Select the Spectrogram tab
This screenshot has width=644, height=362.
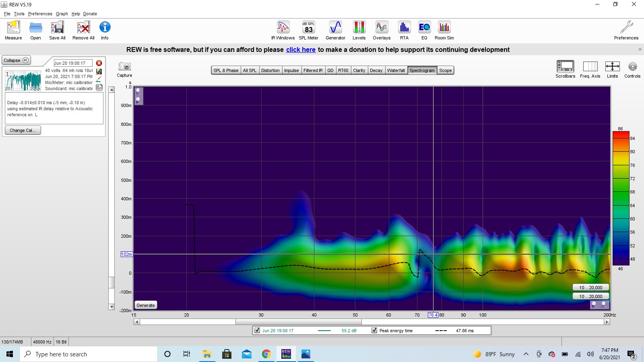pyautogui.click(x=422, y=70)
